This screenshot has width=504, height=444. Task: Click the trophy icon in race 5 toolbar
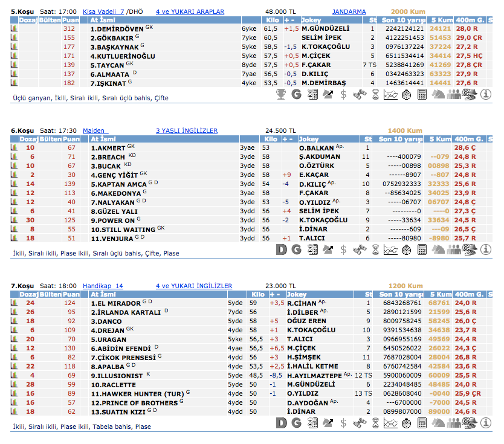click(x=281, y=94)
